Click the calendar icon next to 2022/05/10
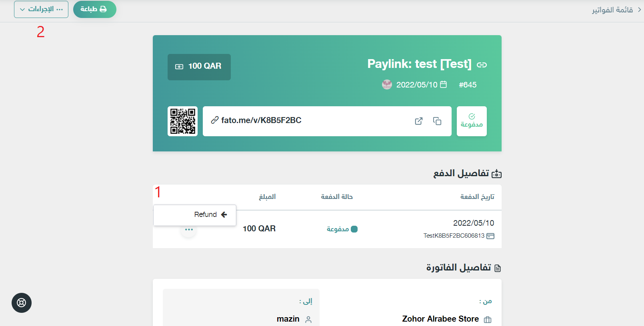The width and height of the screenshot is (644, 326). [443, 84]
